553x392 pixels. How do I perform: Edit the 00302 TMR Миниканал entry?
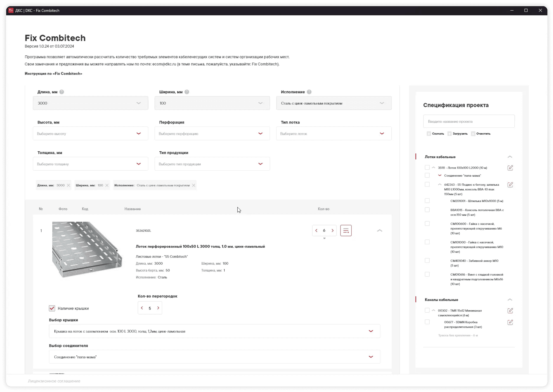(510, 311)
